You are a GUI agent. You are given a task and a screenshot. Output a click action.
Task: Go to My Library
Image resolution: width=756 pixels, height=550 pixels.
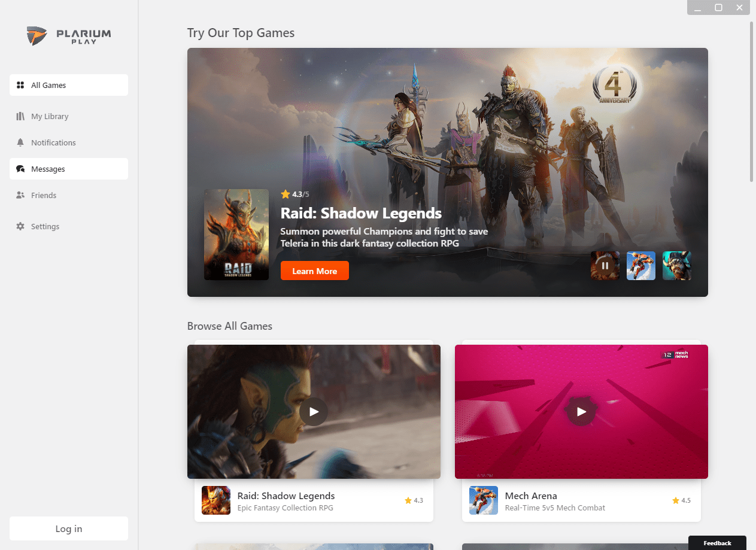(69, 116)
